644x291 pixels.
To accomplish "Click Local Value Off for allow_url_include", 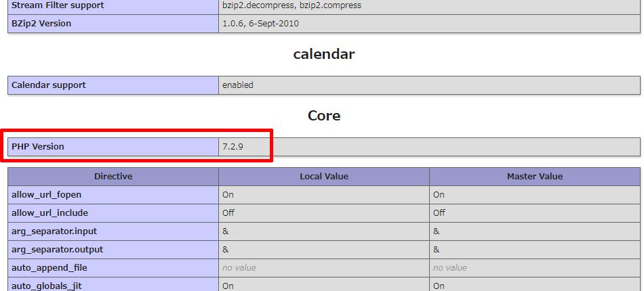I will point(228,213).
